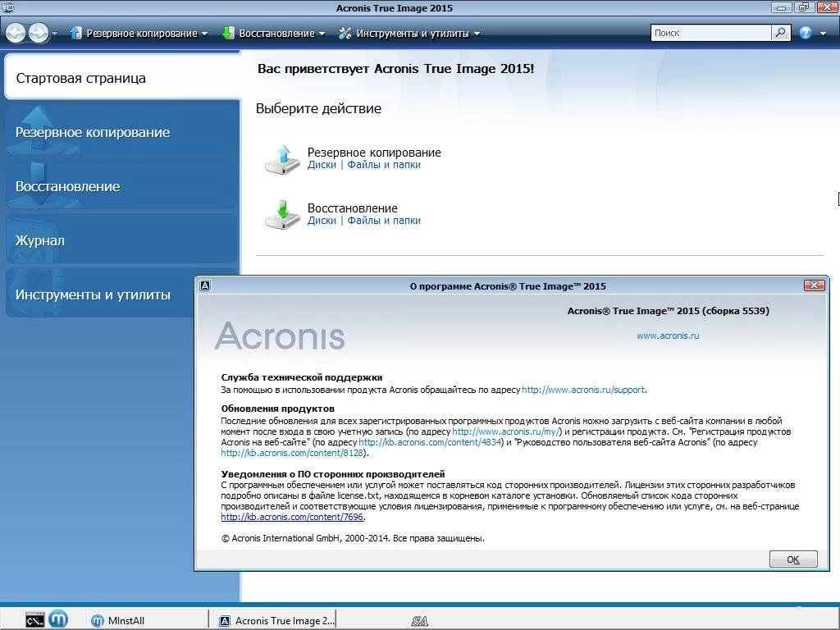Click the Обновления продуктов heading
The height and width of the screenshot is (630, 840).
click(x=277, y=409)
